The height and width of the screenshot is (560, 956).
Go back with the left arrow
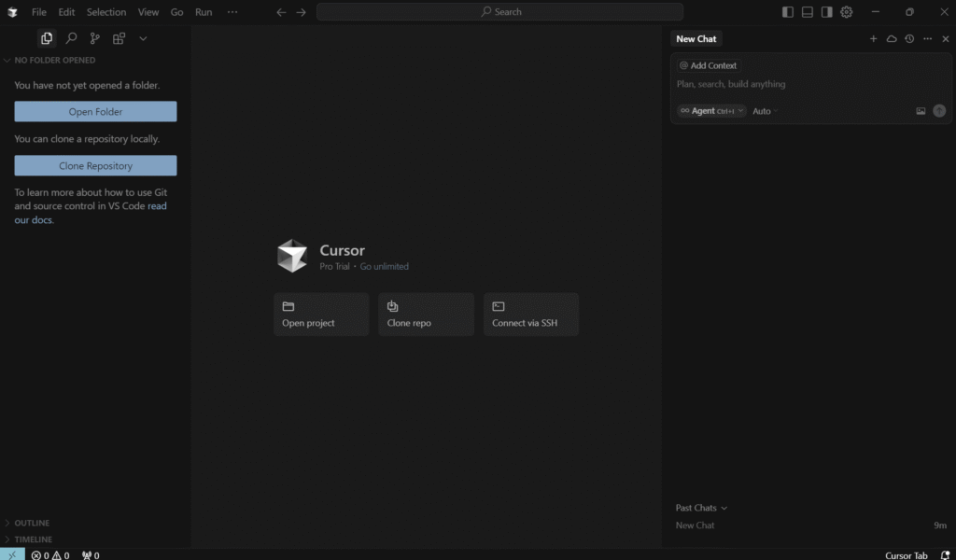[x=281, y=11]
